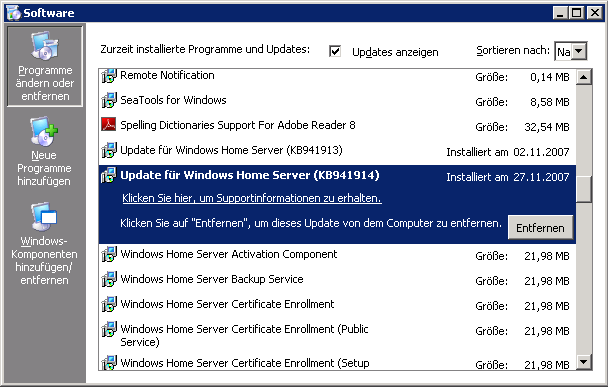Click the 'Windows-Komponenten hinzufügen/entfernen' icon
This screenshot has width=608, height=387.
point(44,216)
